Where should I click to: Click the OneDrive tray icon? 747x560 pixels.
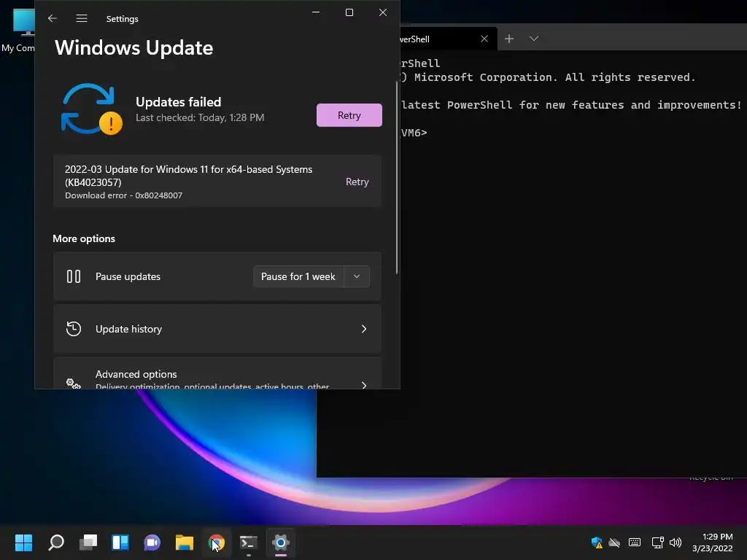(x=614, y=542)
